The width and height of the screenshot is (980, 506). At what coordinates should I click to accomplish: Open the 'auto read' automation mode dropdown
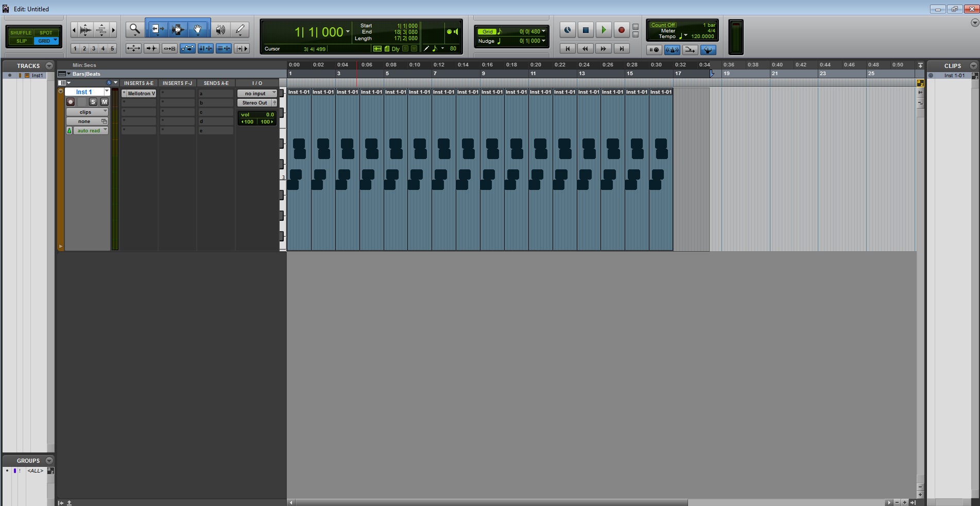click(x=91, y=130)
